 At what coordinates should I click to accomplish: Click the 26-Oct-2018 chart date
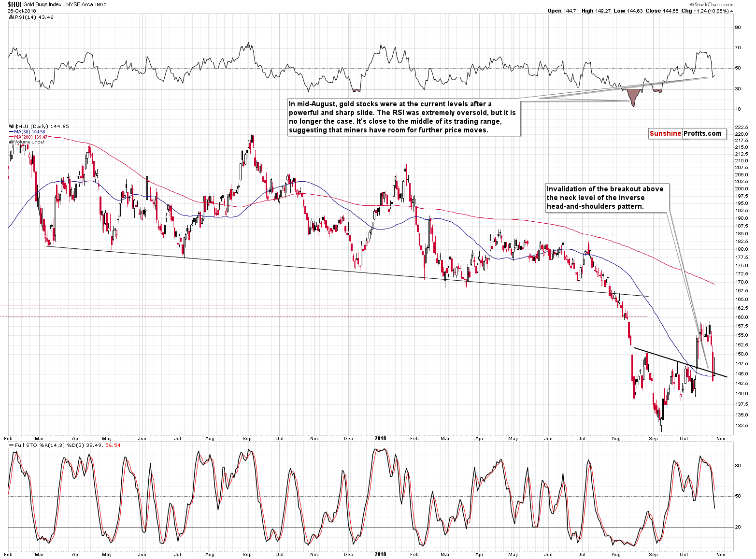(22, 11)
